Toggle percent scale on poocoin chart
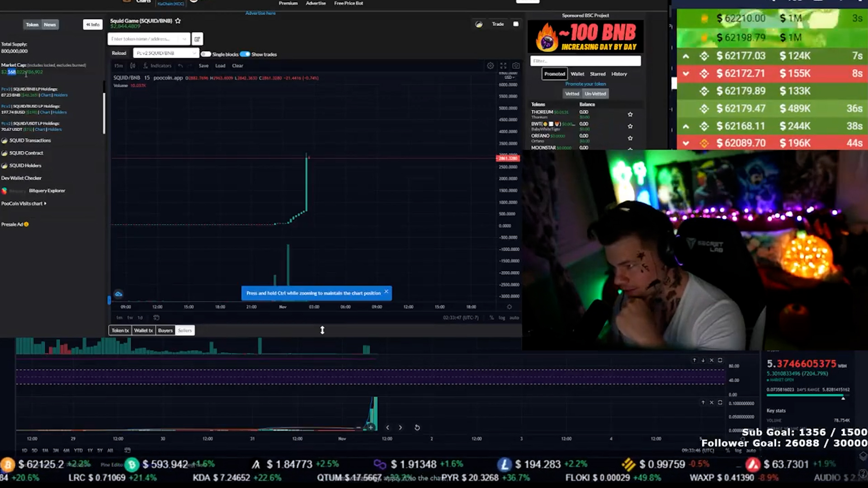 click(491, 318)
